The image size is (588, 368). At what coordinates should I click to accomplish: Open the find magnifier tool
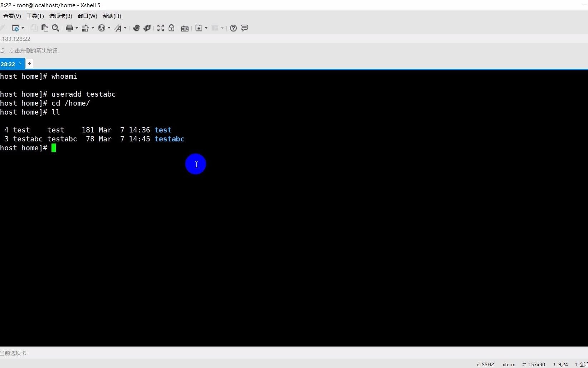(x=55, y=28)
